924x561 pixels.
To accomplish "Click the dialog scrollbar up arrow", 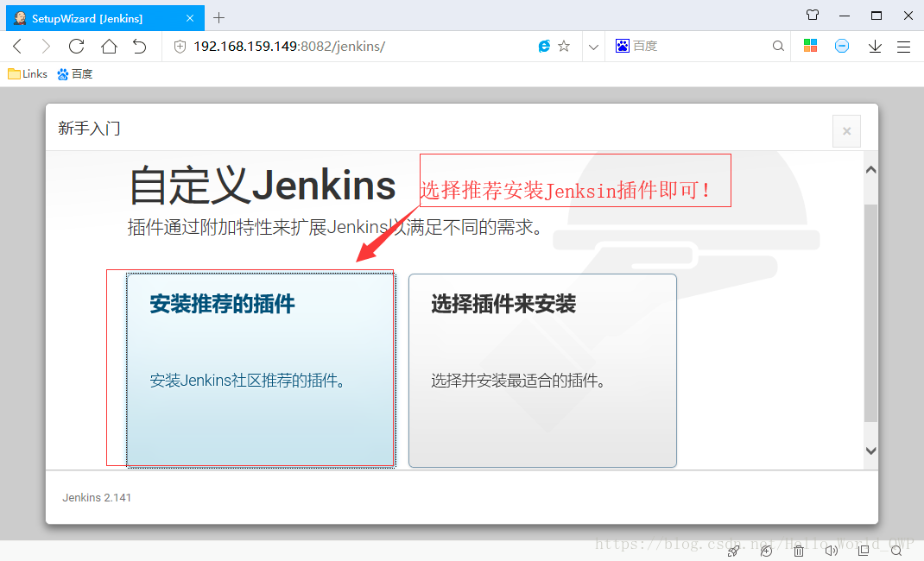I will pos(871,170).
